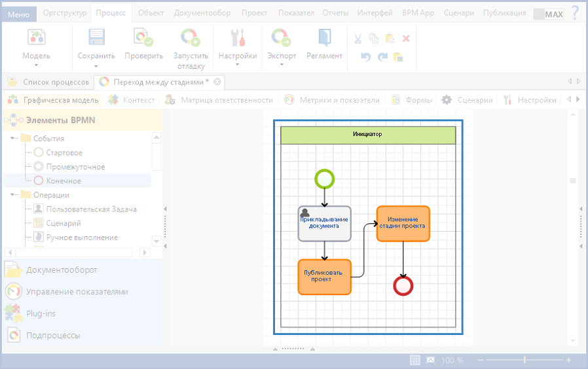Save the process with Сохранить icon
Screen dimensions: 588x369
click(96, 37)
